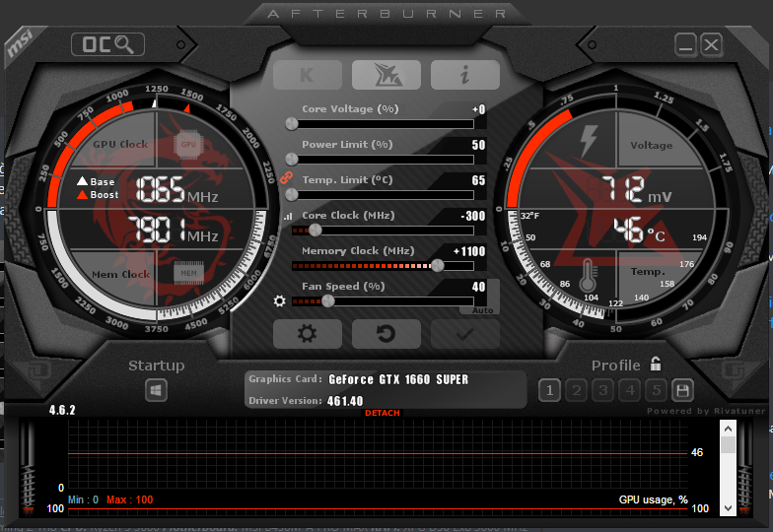Open the voltage/frequency curve editor icon
This screenshot has width=773, height=532.
[x=288, y=216]
